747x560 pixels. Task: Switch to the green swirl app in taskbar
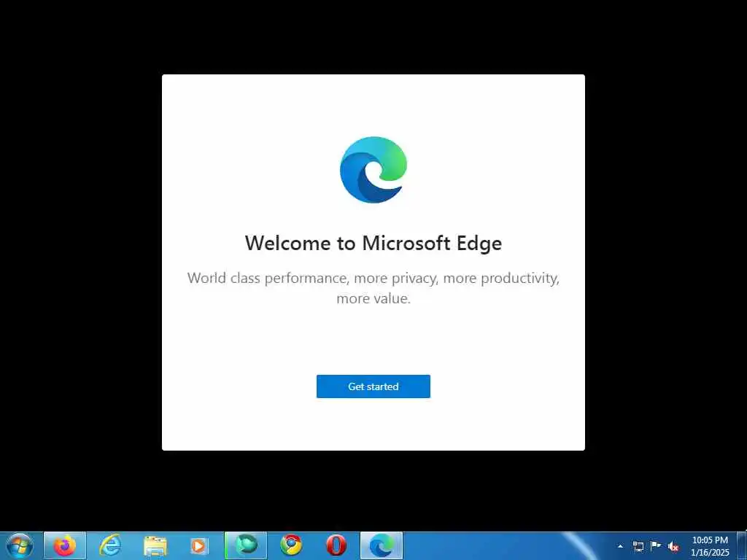(246, 545)
